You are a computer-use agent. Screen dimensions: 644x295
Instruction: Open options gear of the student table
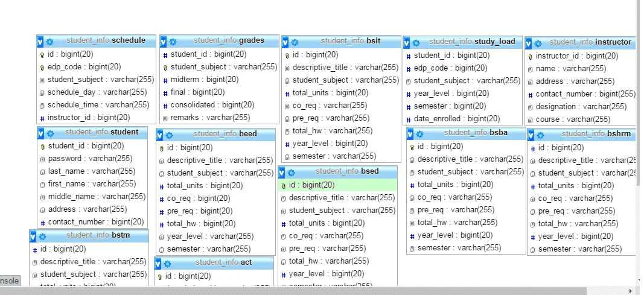tap(51, 133)
